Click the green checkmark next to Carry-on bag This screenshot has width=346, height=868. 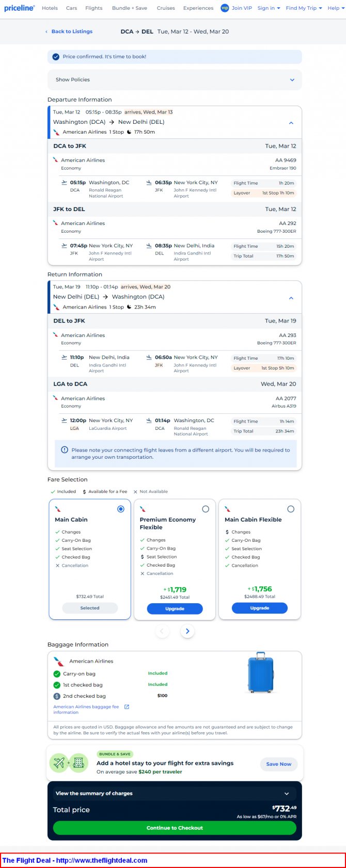pyautogui.click(x=57, y=674)
